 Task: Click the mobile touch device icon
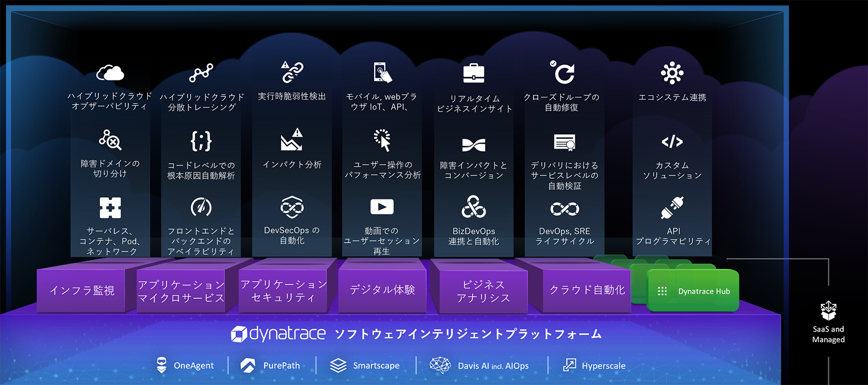[x=383, y=72]
